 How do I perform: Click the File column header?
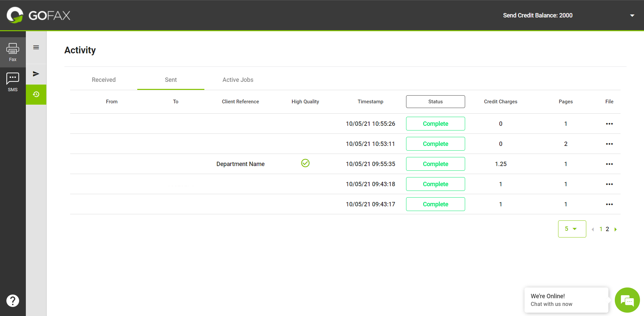pos(609,102)
